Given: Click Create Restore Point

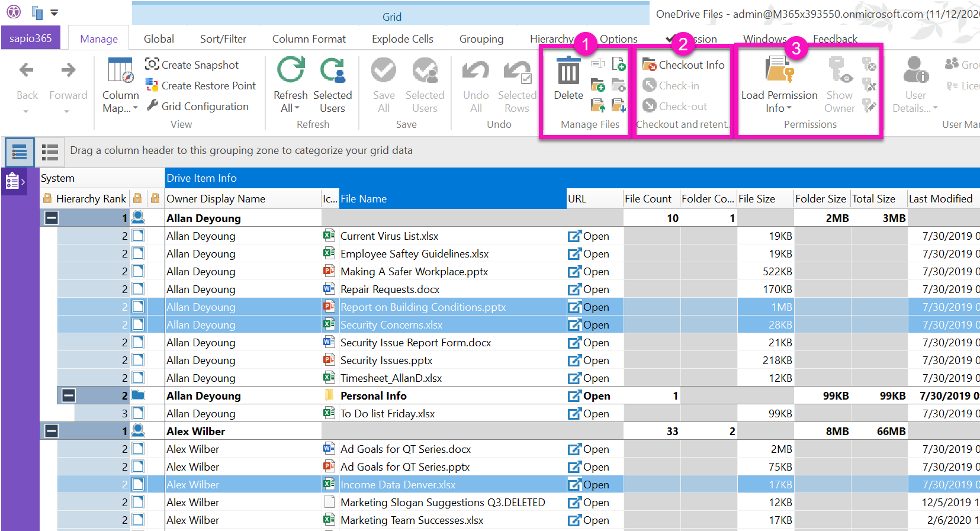Looking at the screenshot, I should pos(201,85).
